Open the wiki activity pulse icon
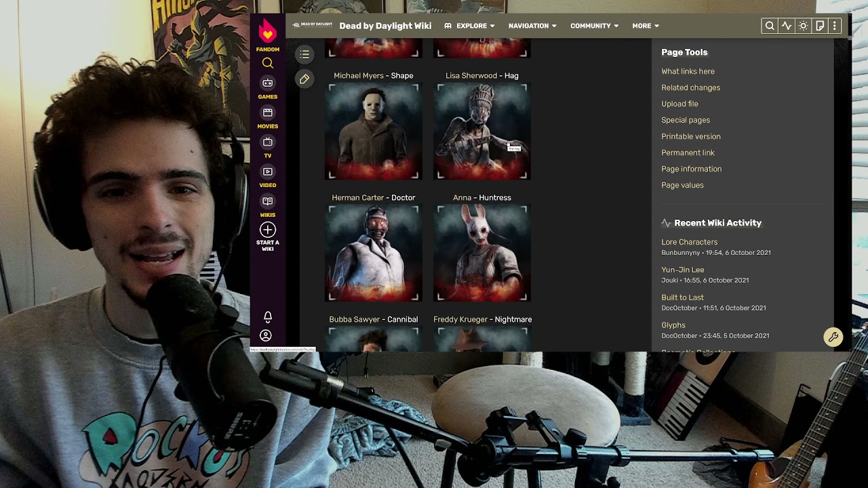 click(787, 26)
